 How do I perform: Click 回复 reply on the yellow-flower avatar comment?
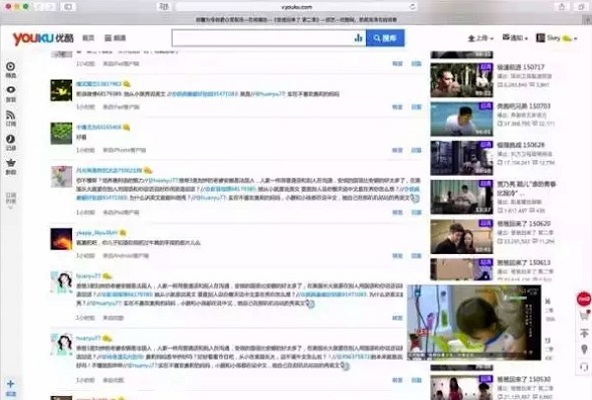click(x=416, y=107)
